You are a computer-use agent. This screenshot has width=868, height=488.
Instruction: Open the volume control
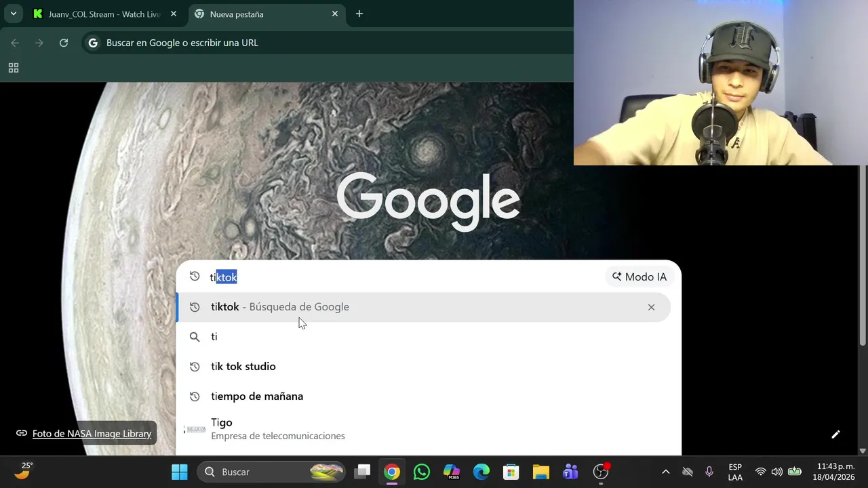[x=777, y=472]
